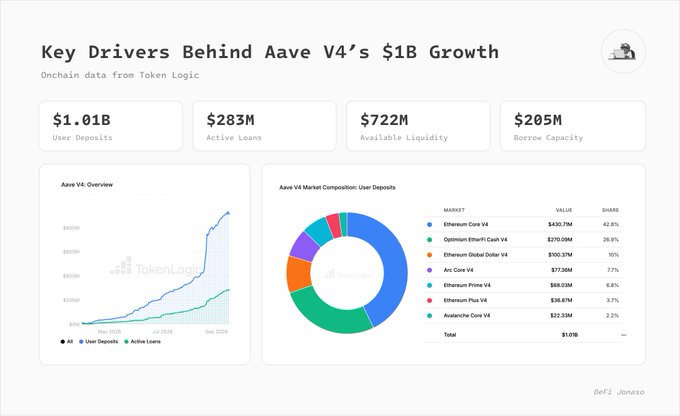Sort by the MARKET column header
680x416 pixels.
pyautogui.click(x=454, y=210)
